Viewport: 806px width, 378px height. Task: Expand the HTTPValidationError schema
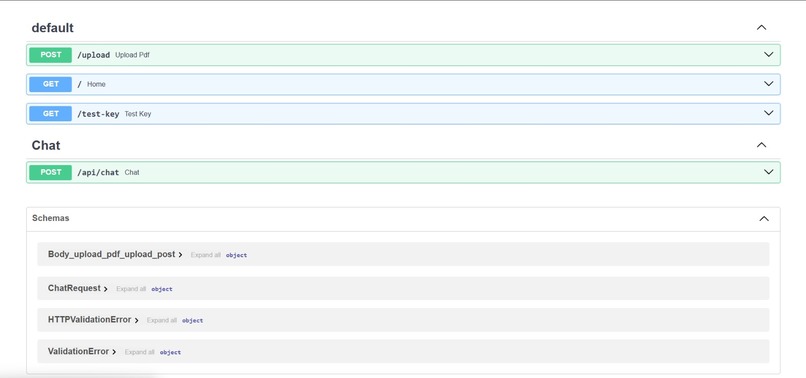point(93,320)
